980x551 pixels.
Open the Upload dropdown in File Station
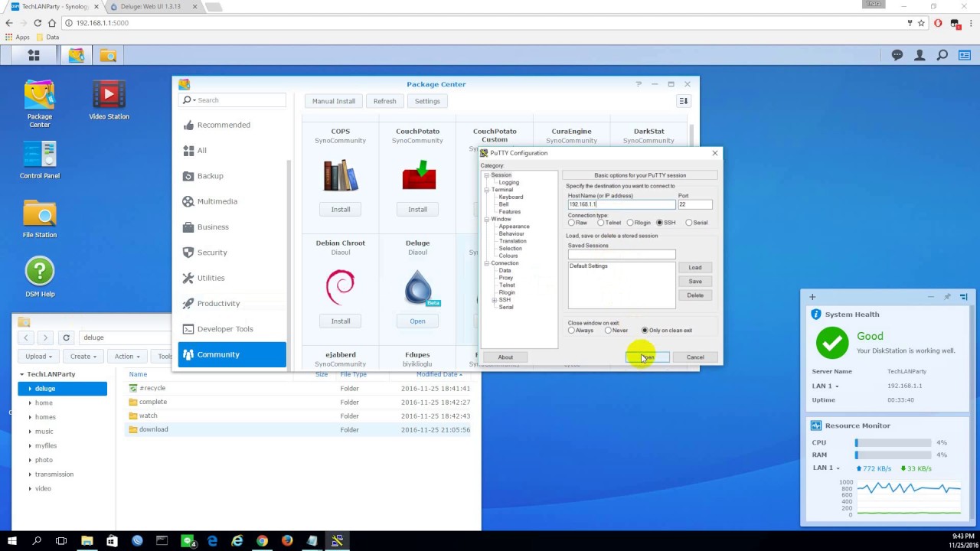point(39,356)
